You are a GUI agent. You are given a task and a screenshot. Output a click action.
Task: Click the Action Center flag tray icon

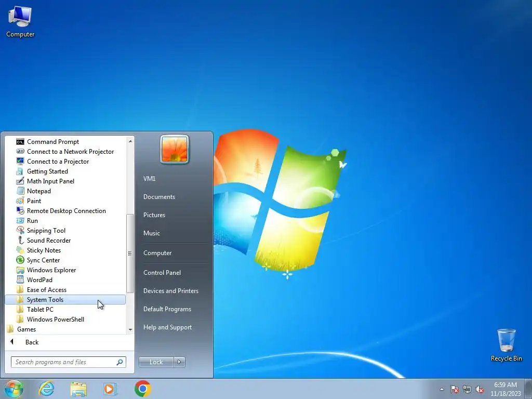coord(455,389)
